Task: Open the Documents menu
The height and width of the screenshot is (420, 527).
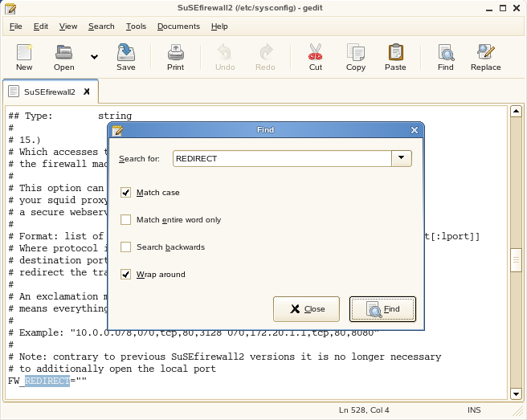Action: tap(178, 27)
